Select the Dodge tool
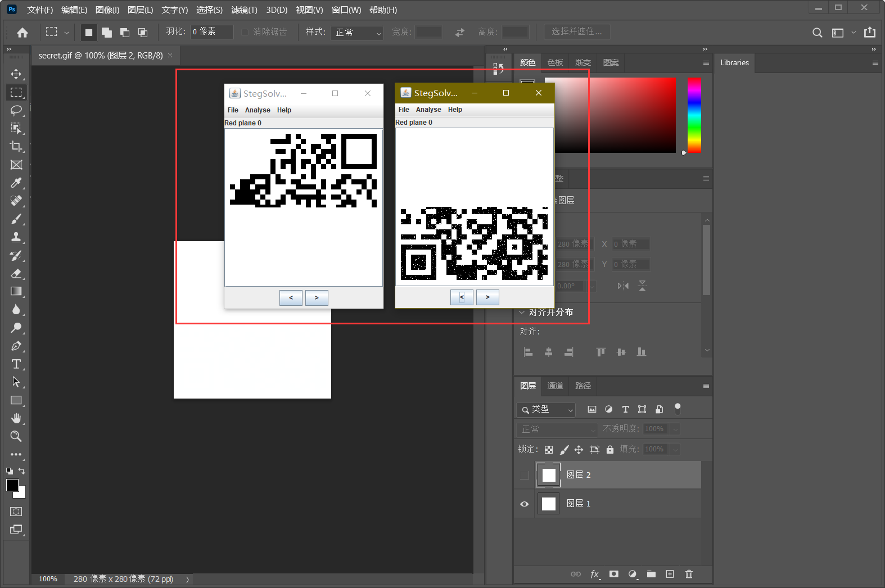The height and width of the screenshot is (588, 885). (16, 328)
